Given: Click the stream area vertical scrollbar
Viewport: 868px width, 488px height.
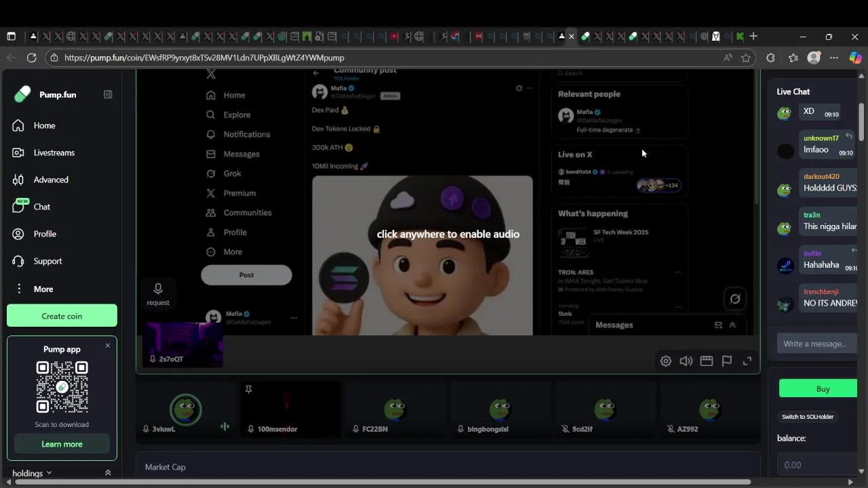Looking at the screenshot, I should [x=757, y=136].
